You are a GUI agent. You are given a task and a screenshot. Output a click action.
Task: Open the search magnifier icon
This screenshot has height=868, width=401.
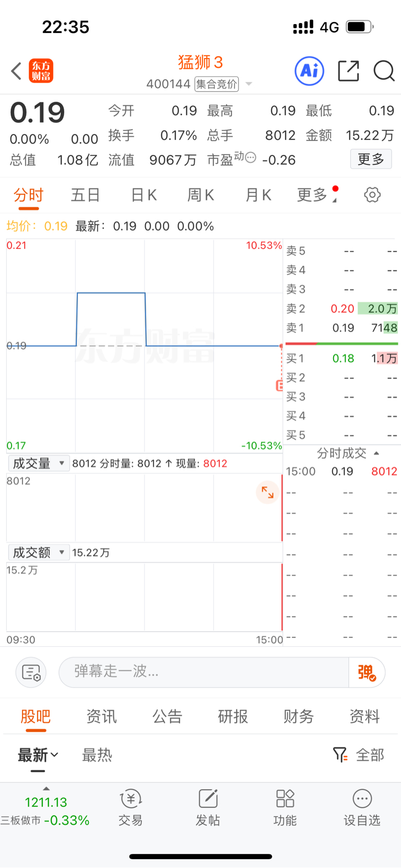[384, 71]
